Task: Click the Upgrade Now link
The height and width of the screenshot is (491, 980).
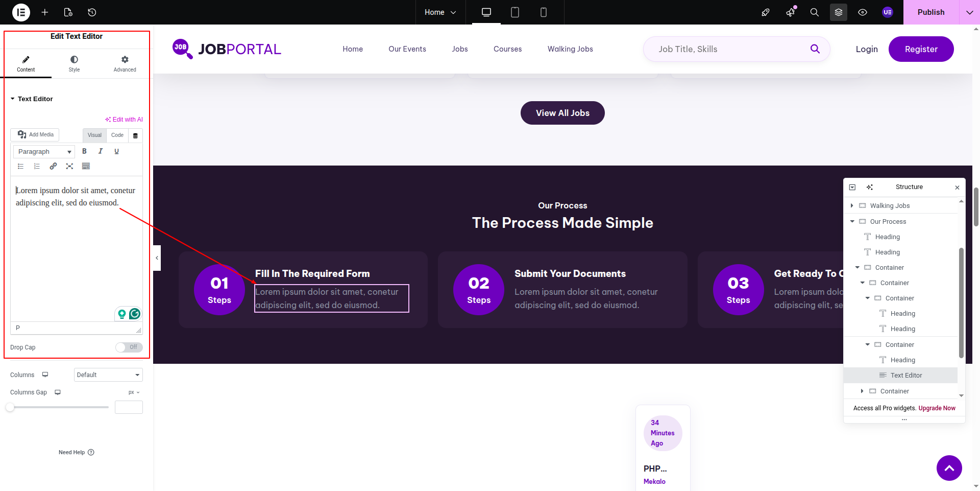Action: click(x=937, y=408)
